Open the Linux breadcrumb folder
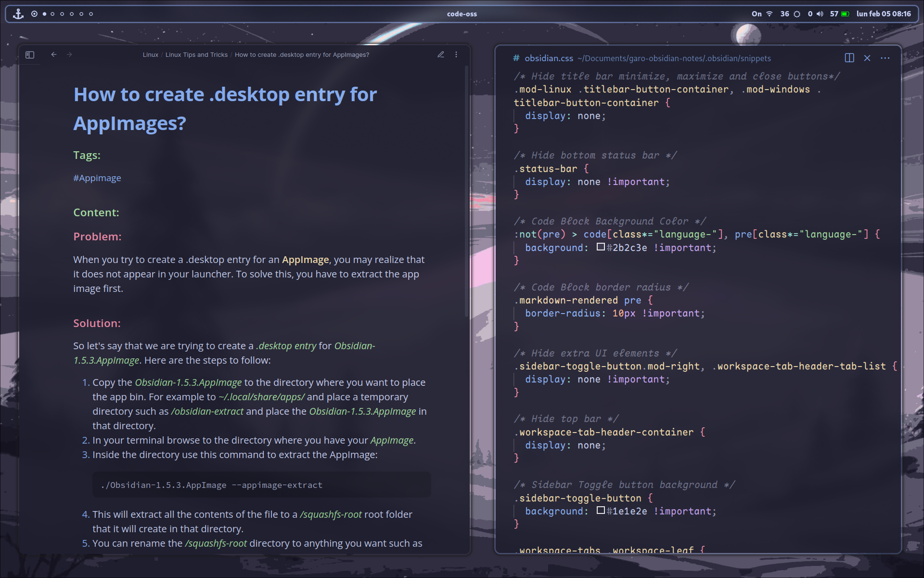This screenshot has width=924, height=578. 151,55
